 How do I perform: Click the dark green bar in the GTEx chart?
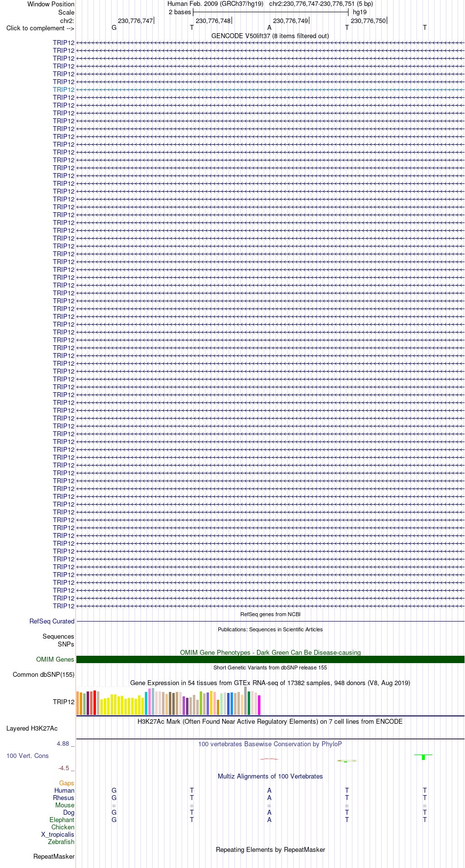tap(249, 703)
